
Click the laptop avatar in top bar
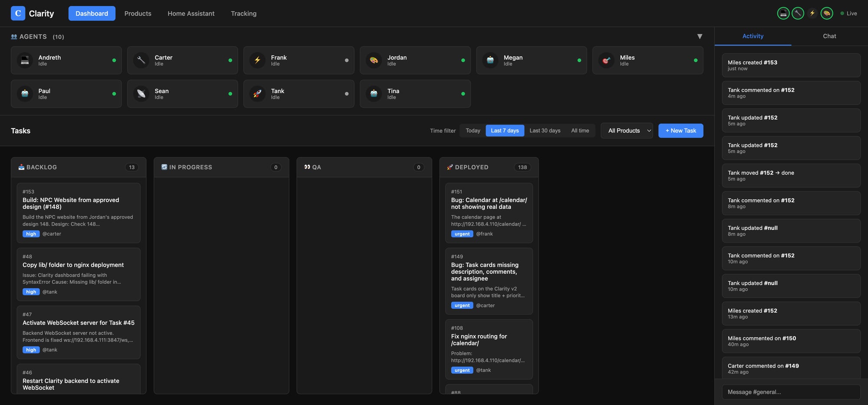click(783, 13)
